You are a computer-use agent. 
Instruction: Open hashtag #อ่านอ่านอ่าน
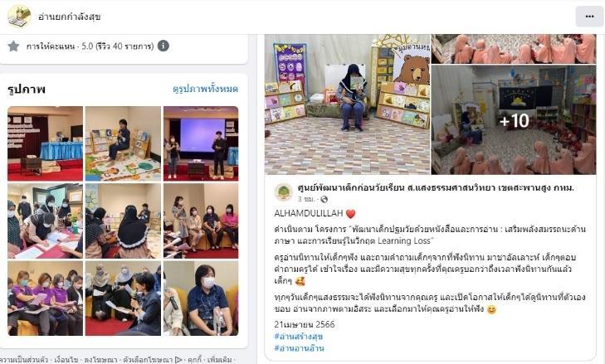pyautogui.click(x=299, y=348)
